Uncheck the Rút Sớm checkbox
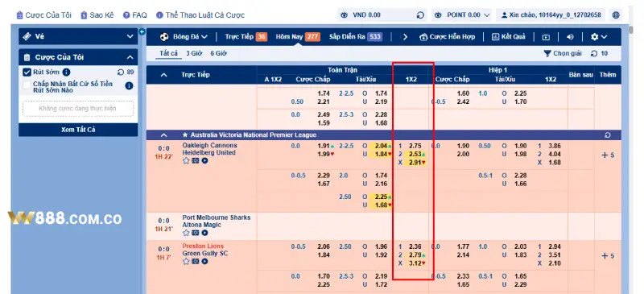Screen dimensions: 644x294 point(27,72)
